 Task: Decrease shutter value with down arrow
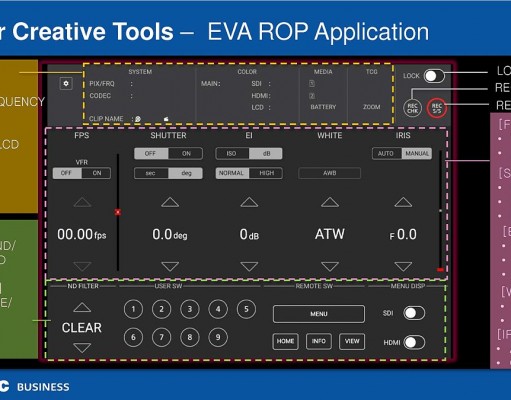point(170,266)
